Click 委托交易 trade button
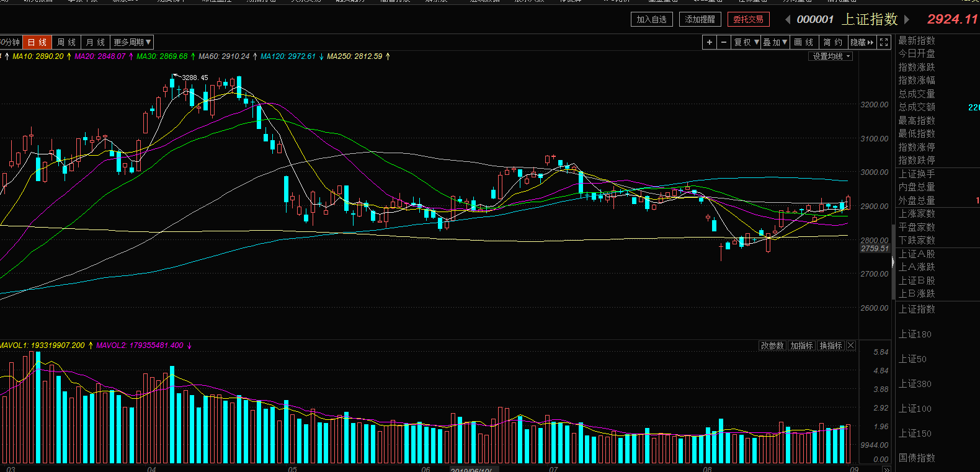This screenshot has width=980, height=472. click(x=749, y=20)
